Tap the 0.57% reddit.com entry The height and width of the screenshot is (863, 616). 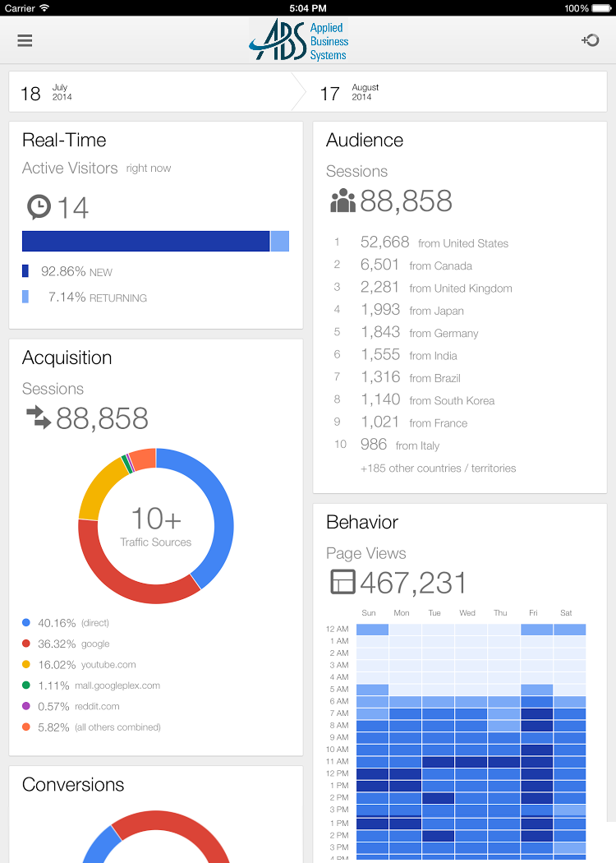[x=71, y=705]
